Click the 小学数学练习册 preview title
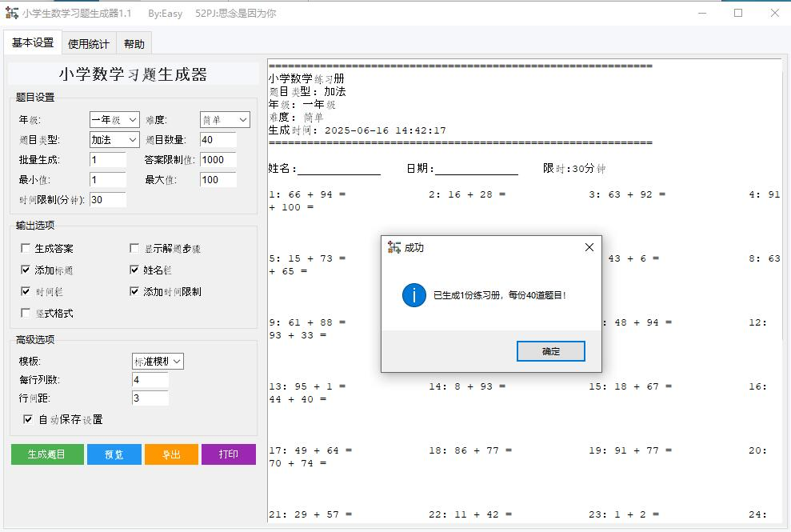Image resolution: width=791 pixels, height=532 pixels. click(306, 78)
